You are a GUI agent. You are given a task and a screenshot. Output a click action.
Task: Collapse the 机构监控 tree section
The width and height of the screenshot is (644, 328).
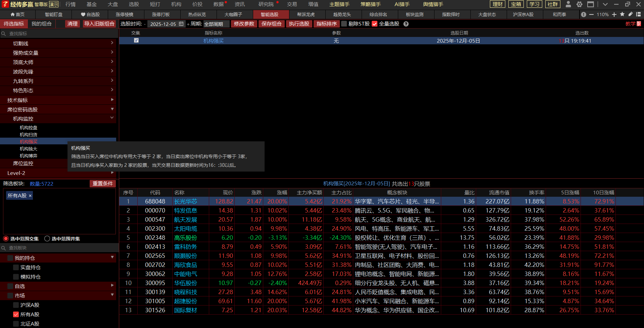coord(112,118)
